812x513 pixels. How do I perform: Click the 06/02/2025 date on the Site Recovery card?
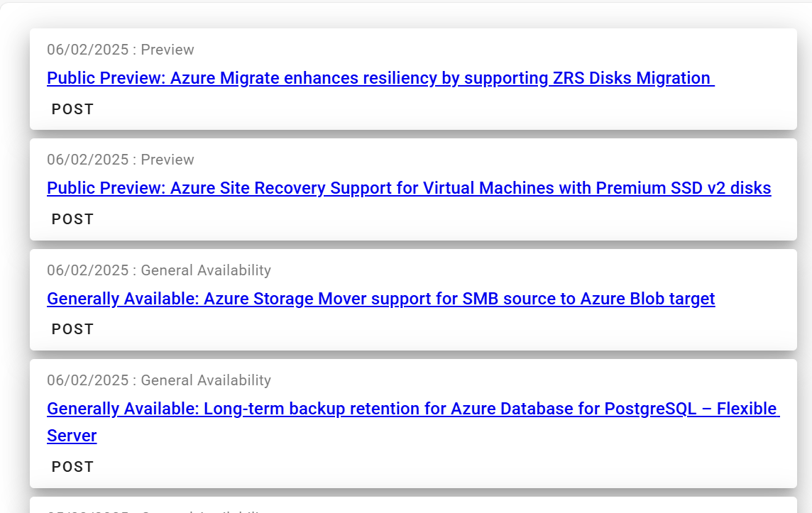point(87,160)
